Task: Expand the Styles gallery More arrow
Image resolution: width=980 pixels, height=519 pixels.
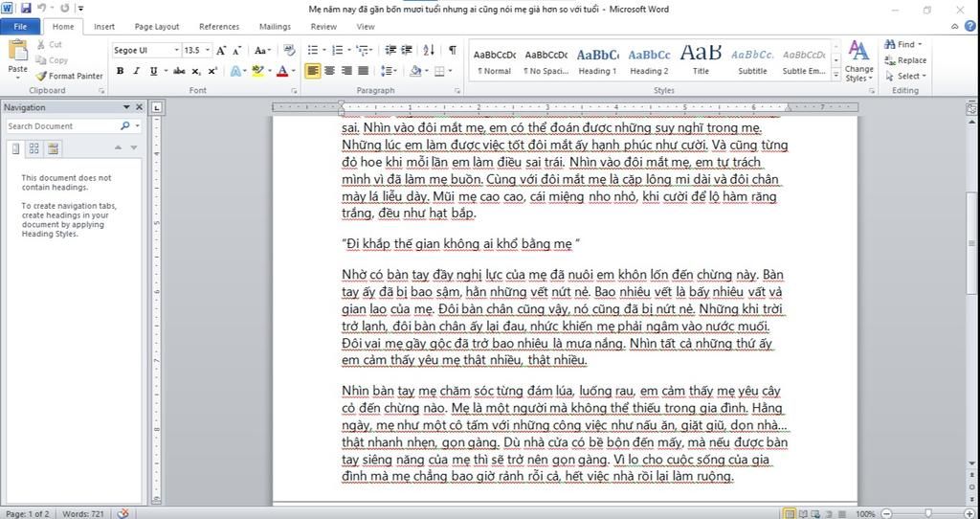Action: point(836,75)
